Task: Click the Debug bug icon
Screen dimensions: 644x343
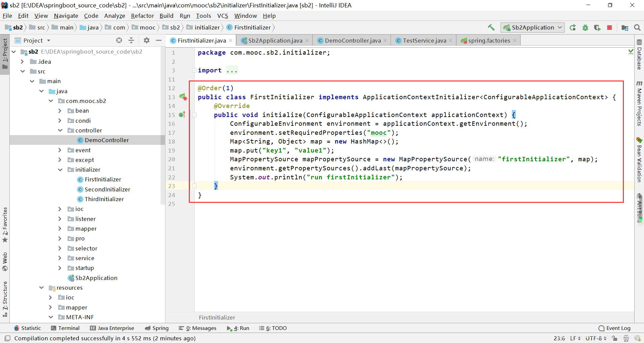Action: [585, 27]
